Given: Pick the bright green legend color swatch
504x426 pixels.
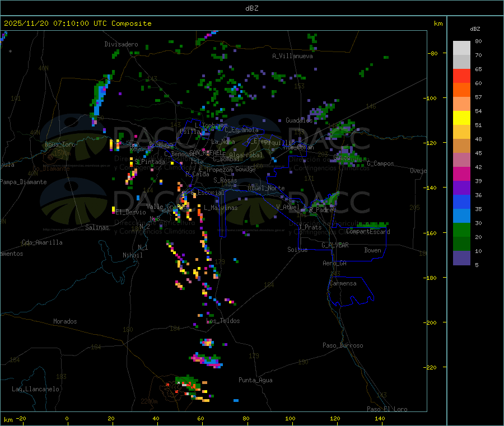Looking at the screenshot, I should coord(461,230).
